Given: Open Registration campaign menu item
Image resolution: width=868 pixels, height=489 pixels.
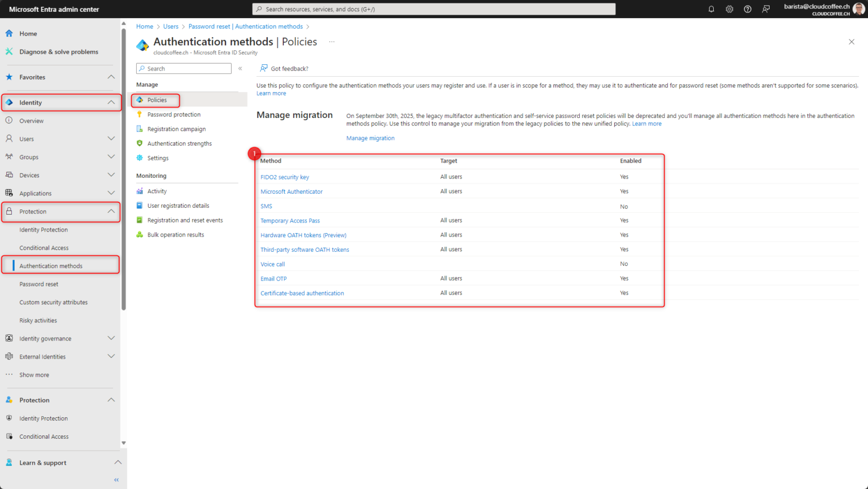Looking at the screenshot, I should pos(176,129).
